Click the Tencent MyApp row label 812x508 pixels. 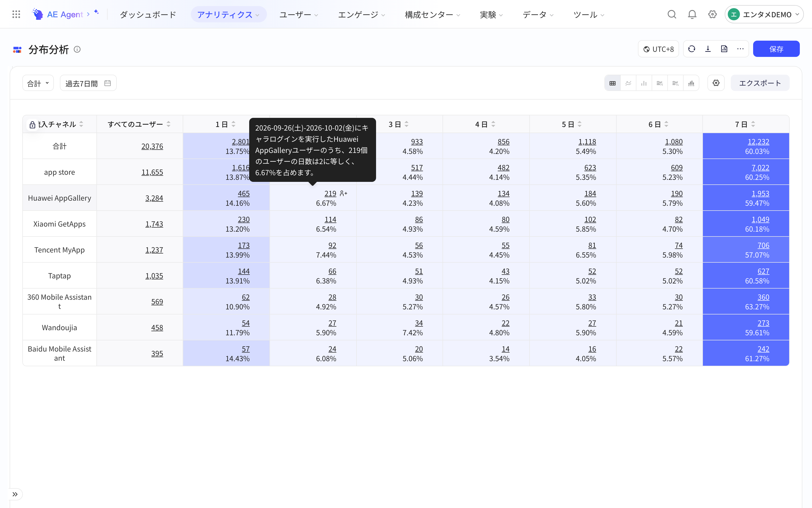point(59,250)
